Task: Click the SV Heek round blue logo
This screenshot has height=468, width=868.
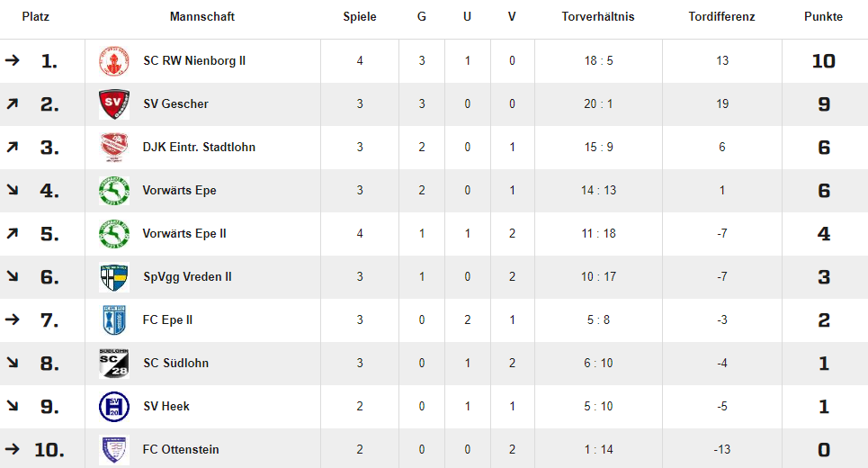Action: click(x=114, y=407)
